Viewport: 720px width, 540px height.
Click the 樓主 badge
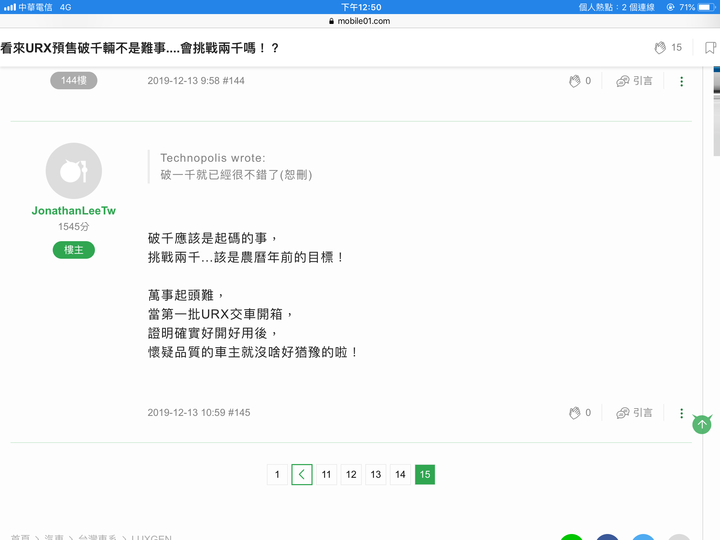tap(73, 250)
